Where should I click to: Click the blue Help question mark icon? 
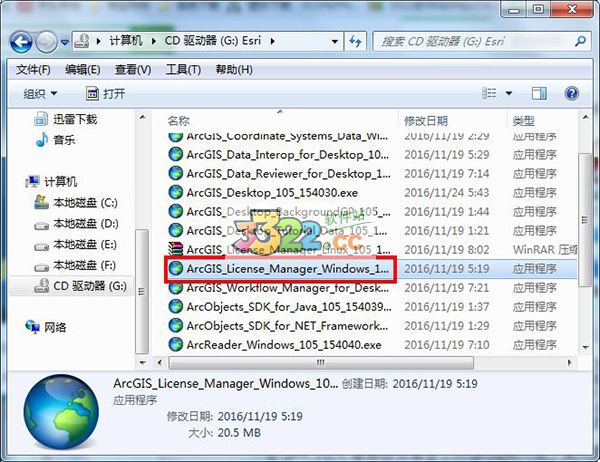[571, 93]
